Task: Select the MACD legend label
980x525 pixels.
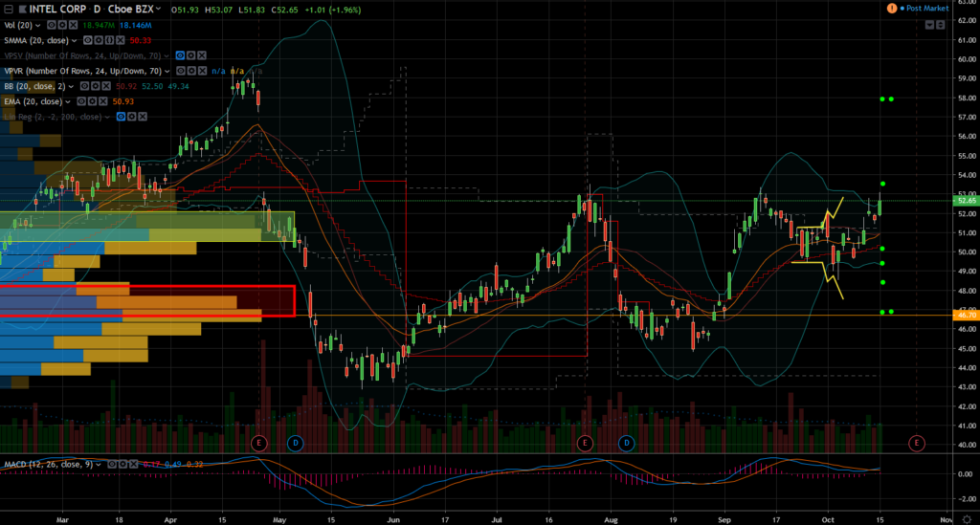Action: [49, 465]
